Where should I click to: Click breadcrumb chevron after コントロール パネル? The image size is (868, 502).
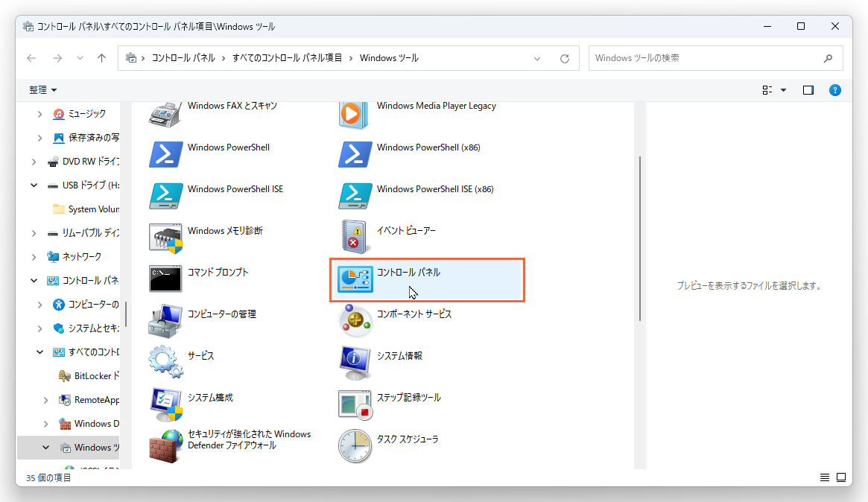[224, 58]
